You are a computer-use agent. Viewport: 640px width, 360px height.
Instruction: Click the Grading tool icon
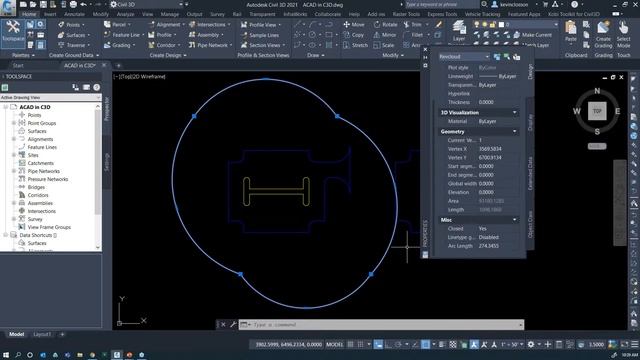point(107,45)
